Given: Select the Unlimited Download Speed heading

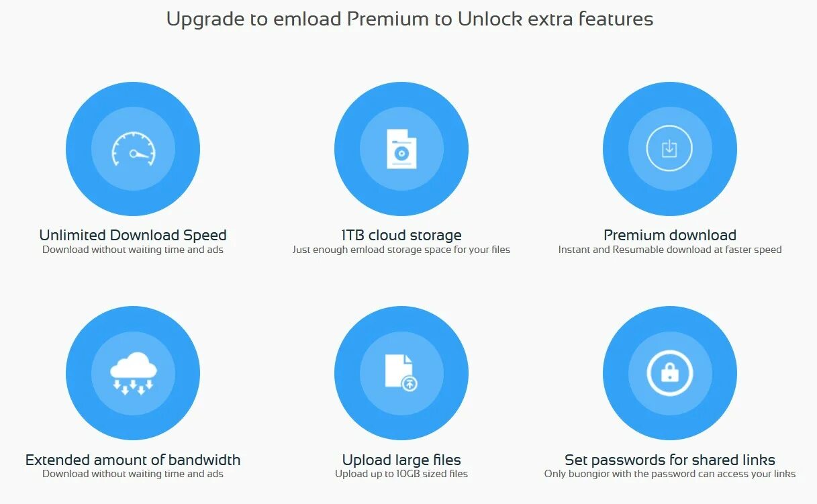Looking at the screenshot, I should [133, 235].
